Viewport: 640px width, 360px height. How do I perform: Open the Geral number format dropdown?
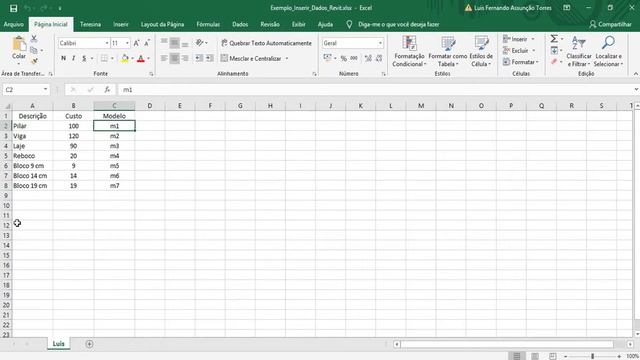[x=380, y=43]
